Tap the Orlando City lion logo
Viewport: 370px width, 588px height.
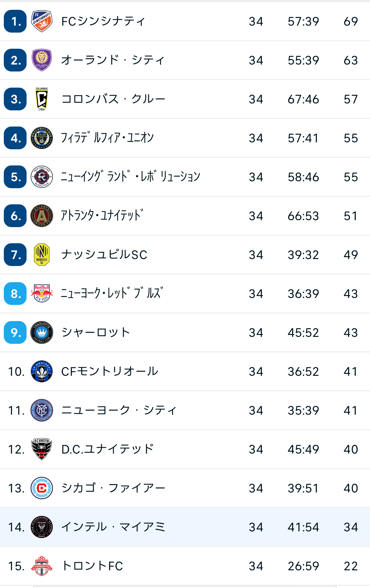click(42, 60)
